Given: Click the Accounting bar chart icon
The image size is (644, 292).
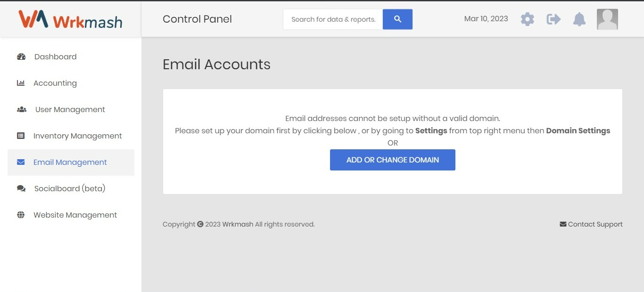Looking at the screenshot, I should (21, 83).
